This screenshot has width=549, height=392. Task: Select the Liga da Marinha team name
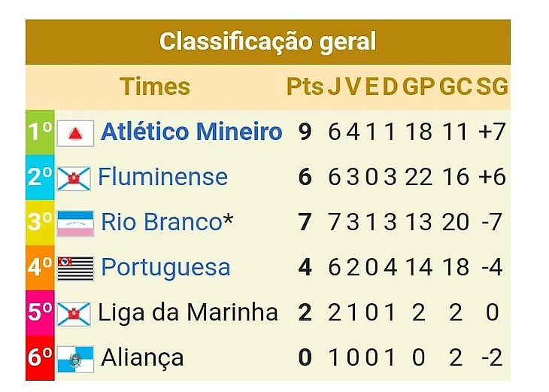pos(188,312)
